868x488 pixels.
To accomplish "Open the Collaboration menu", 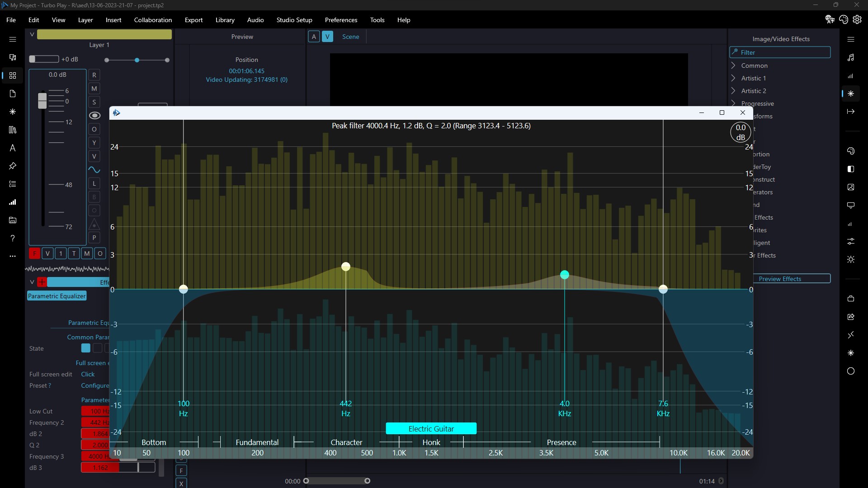I will pos(153,20).
